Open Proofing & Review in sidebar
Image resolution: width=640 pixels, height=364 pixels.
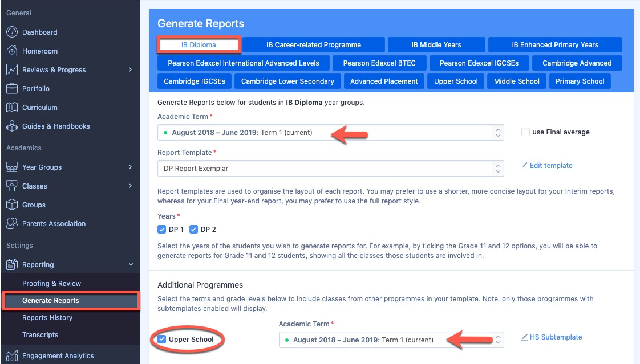51,283
